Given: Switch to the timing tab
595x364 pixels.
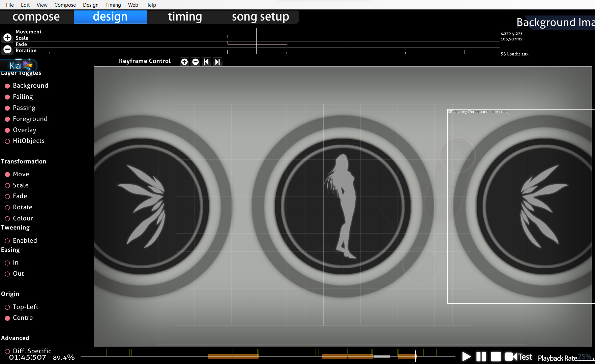Looking at the screenshot, I should point(185,17).
